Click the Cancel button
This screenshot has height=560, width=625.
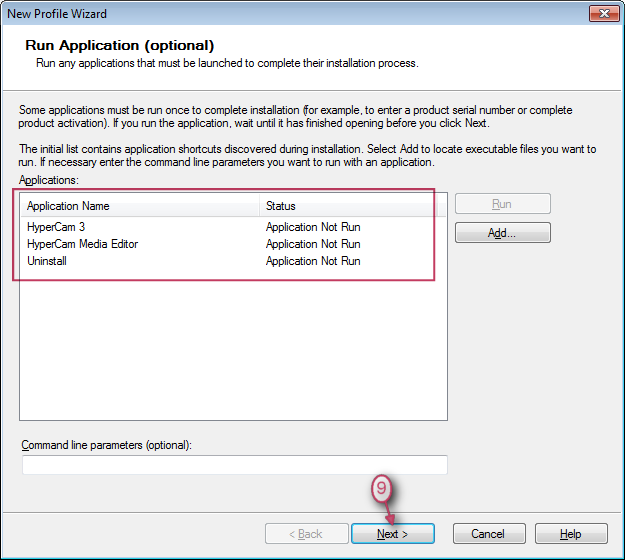pyautogui.click(x=489, y=533)
